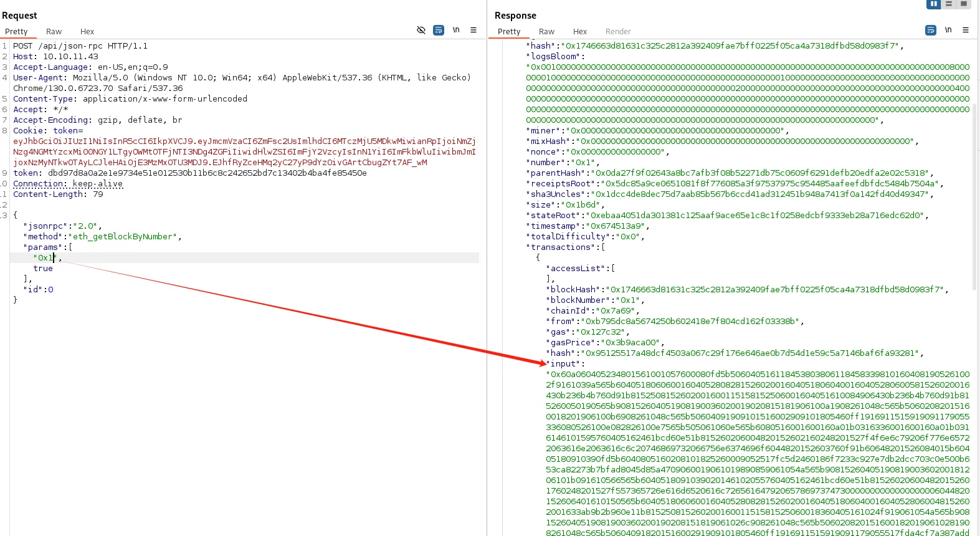
Task: Switch to the Raw tab in Response
Action: click(546, 31)
